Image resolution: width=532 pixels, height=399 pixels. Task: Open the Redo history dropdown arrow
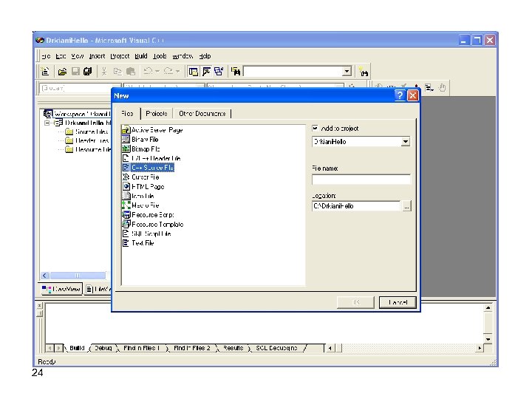(178, 71)
